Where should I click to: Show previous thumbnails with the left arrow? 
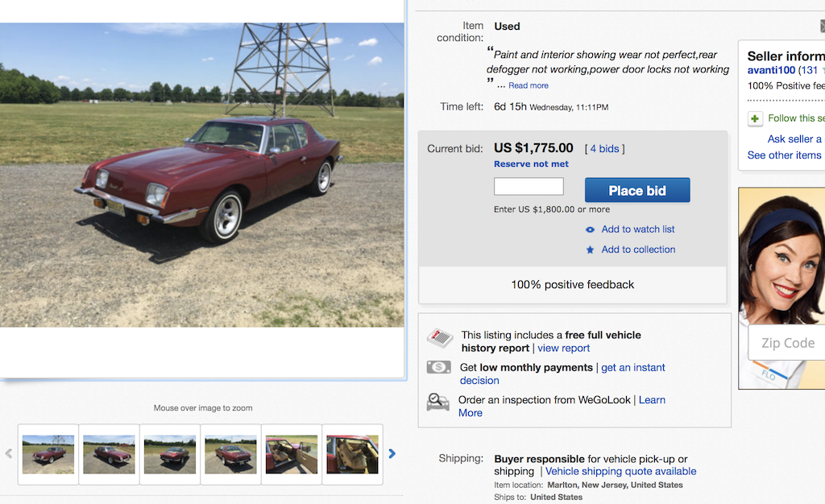[9, 454]
